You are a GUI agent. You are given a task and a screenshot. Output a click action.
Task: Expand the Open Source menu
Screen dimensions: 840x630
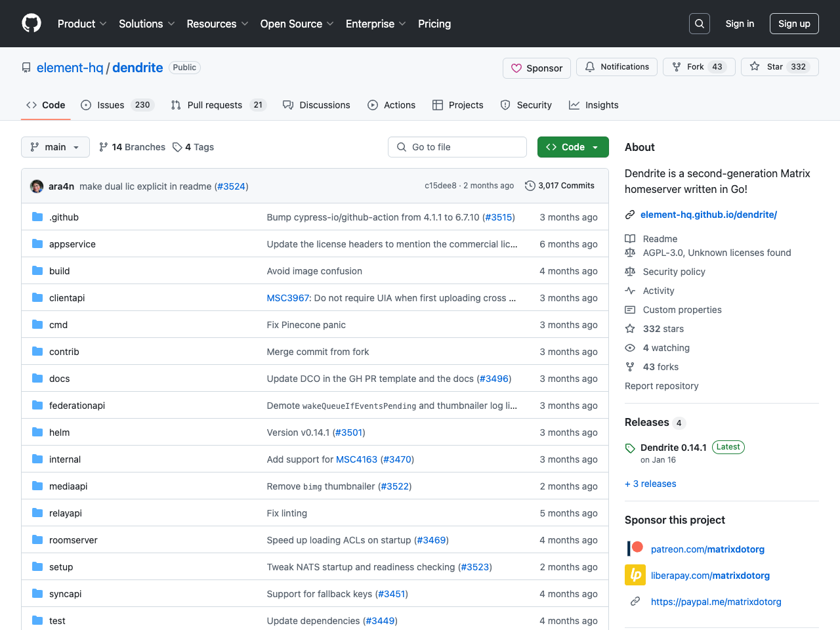(297, 24)
